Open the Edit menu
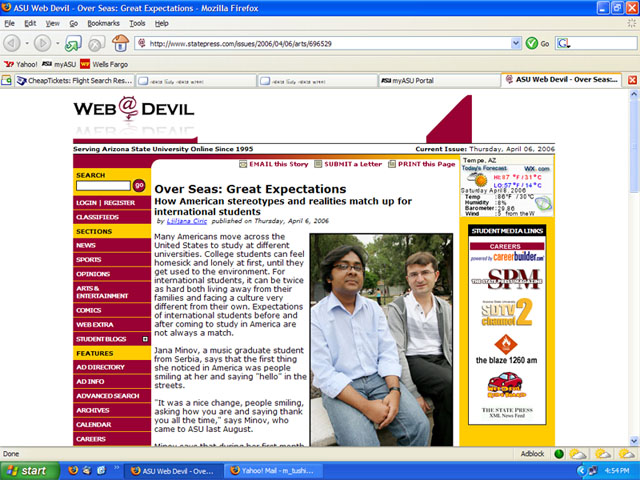 [x=30, y=23]
